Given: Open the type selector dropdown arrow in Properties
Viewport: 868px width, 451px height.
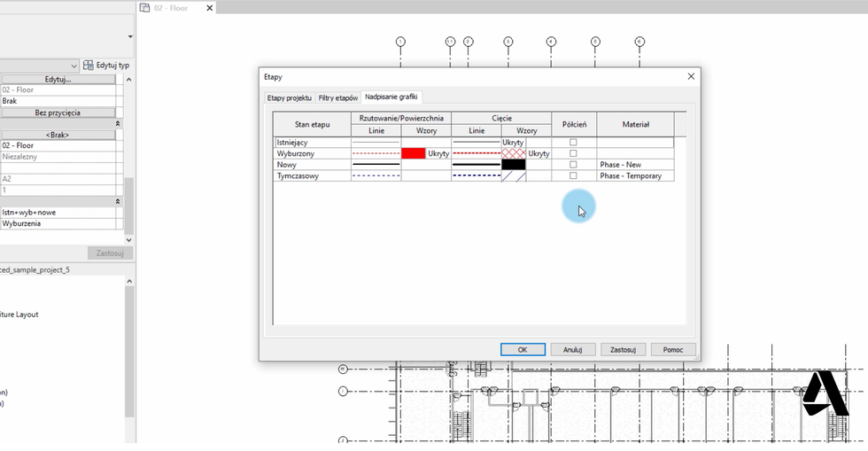Looking at the screenshot, I should coord(130,36).
